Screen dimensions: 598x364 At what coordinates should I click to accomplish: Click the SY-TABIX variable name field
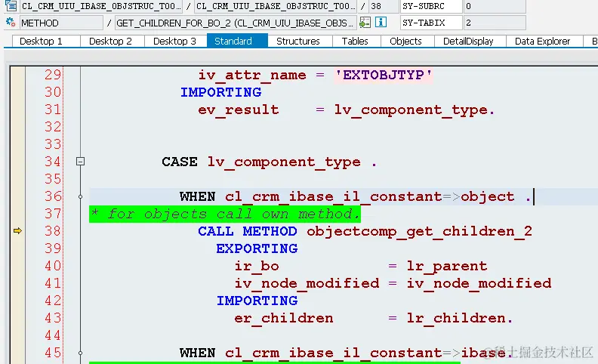coord(431,23)
